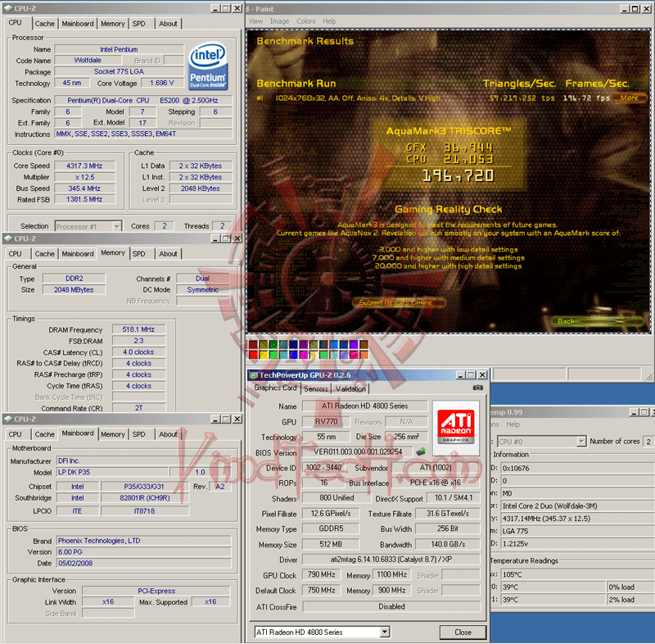The width and height of the screenshot is (655, 644).
Task: Click the CAS# Latency value 4.0 clocks
Action: tap(138, 352)
